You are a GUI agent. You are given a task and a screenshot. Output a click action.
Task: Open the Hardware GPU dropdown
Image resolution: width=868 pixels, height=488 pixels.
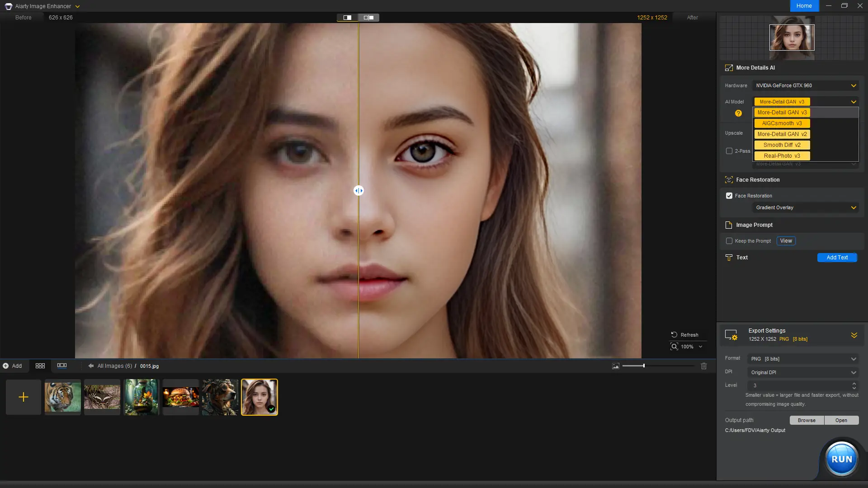coord(806,85)
